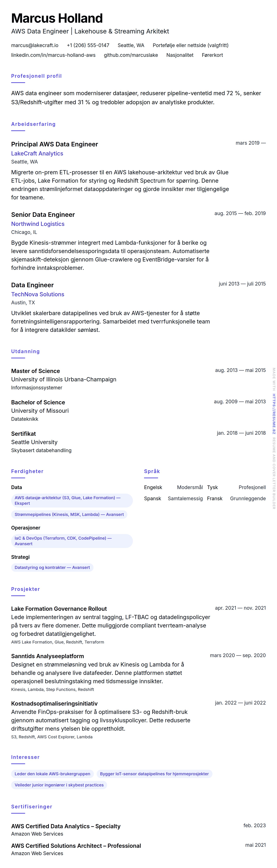This screenshot has width=277, height=868.
Task: Click the Arbeidserfaring section heading
Action: click(33, 124)
